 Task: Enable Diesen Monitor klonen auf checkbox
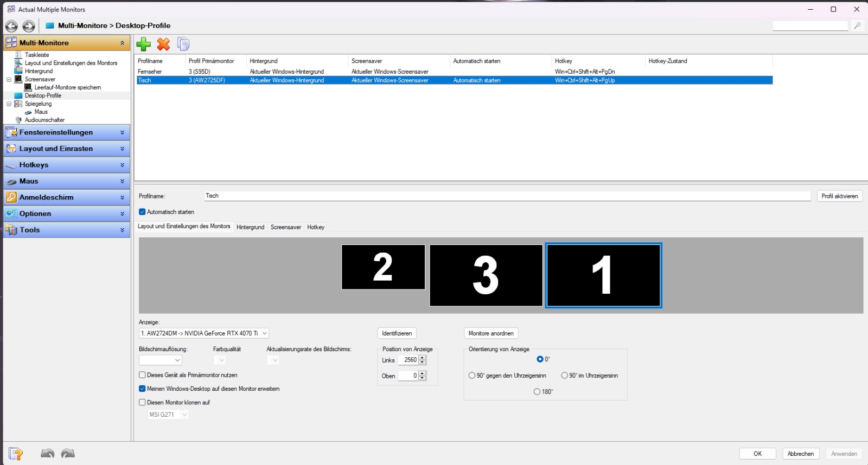pos(142,403)
